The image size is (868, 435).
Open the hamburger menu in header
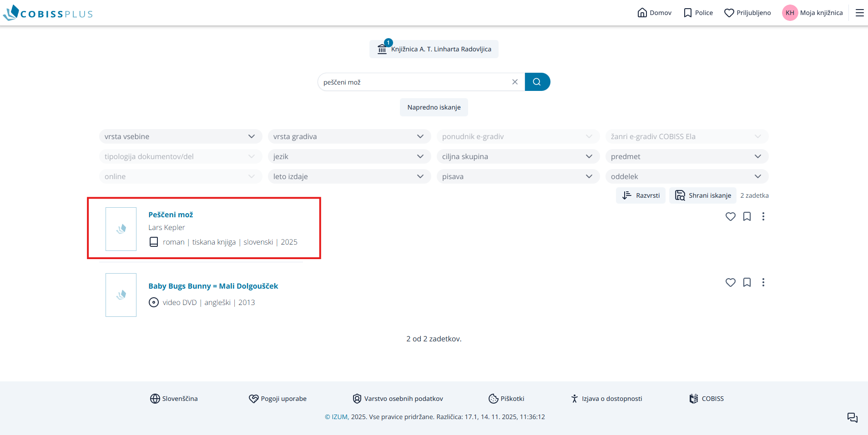pyautogui.click(x=859, y=13)
